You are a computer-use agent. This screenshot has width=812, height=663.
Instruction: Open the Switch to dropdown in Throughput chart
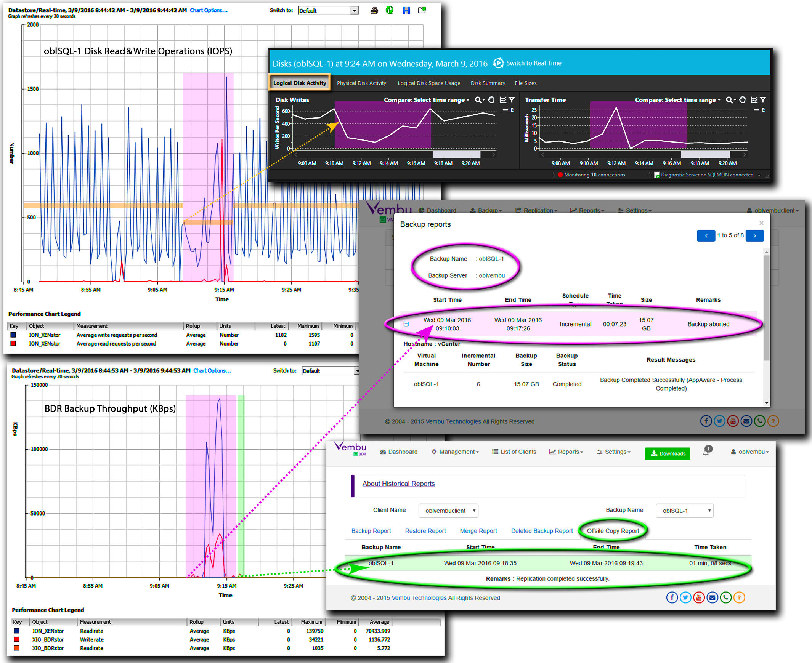pos(331,371)
